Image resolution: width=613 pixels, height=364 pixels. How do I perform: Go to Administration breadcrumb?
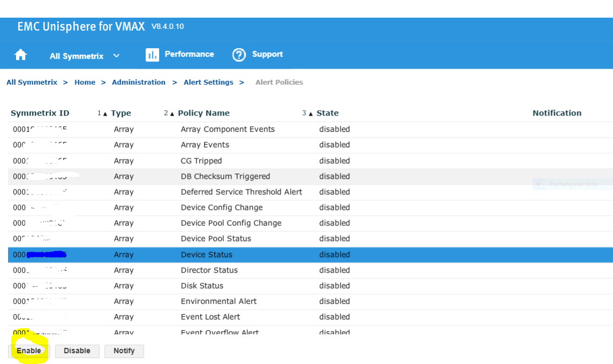click(139, 82)
